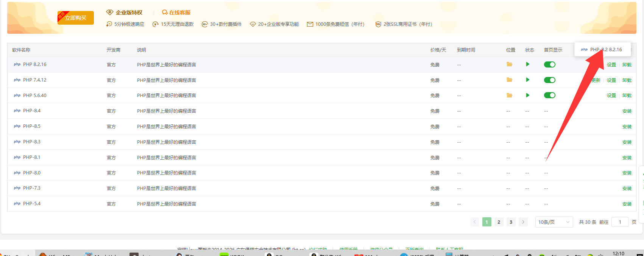Click the php icon beside PHP-8.3

click(17, 142)
